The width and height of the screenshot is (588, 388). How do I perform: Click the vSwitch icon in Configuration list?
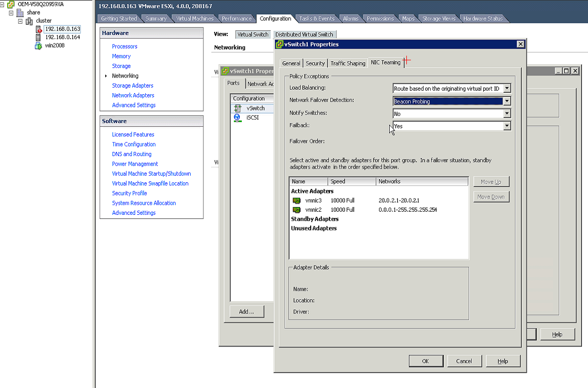coord(237,108)
